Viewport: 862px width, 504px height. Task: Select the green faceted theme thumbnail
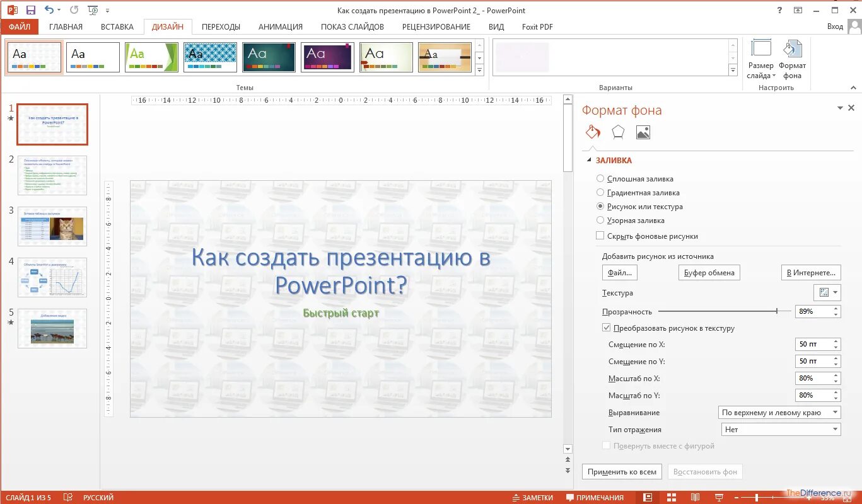point(151,57)
